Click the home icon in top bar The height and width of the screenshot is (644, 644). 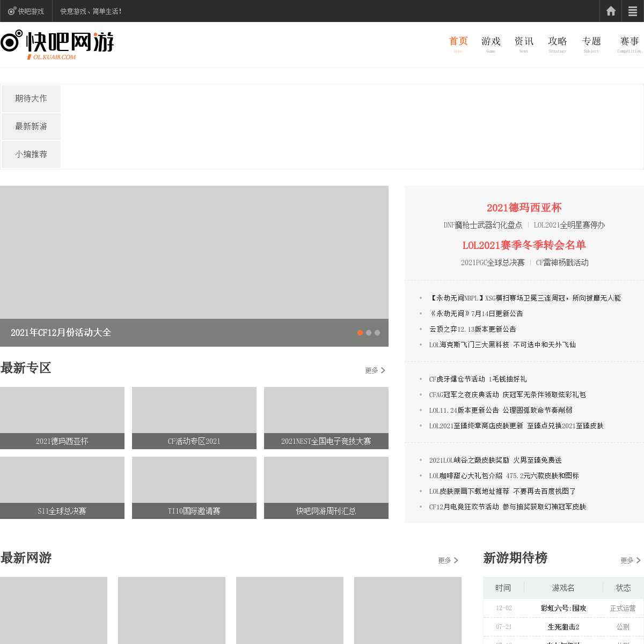pos(611,11)
